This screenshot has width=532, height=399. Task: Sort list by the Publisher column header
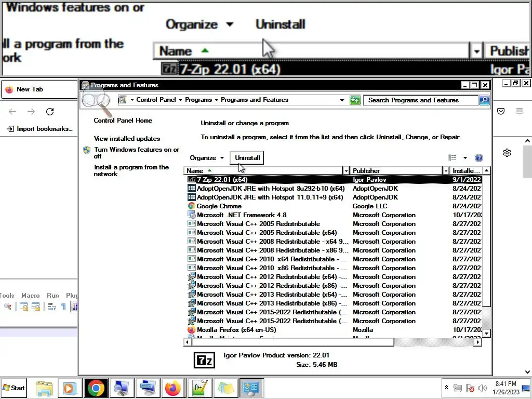coord(396,170)
